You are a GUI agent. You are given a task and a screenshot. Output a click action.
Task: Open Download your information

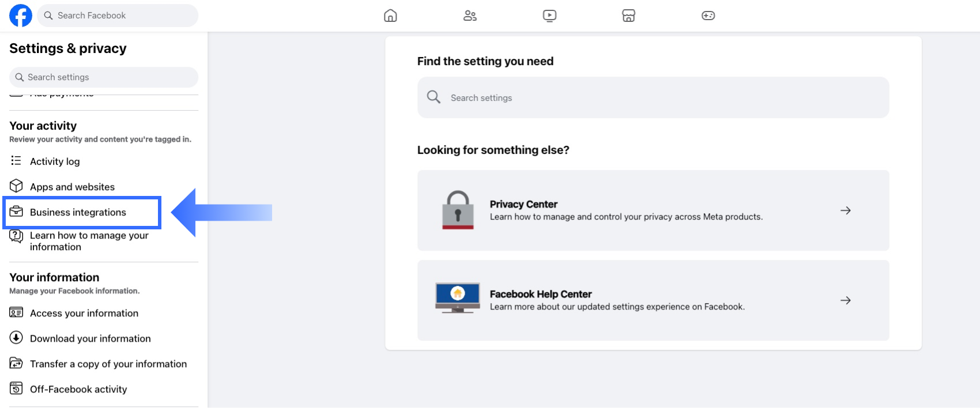(90, 338)
